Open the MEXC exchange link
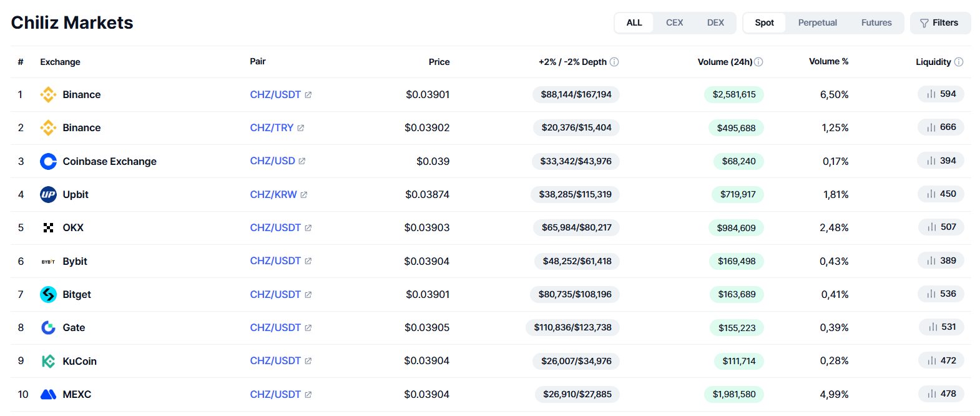Screen dimensions: 980x416 pyautogui.click(x=77, y=394)
